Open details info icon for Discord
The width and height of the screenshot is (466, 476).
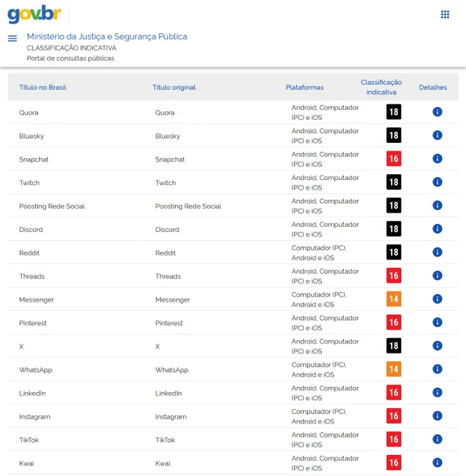click(x=437, y=229)
